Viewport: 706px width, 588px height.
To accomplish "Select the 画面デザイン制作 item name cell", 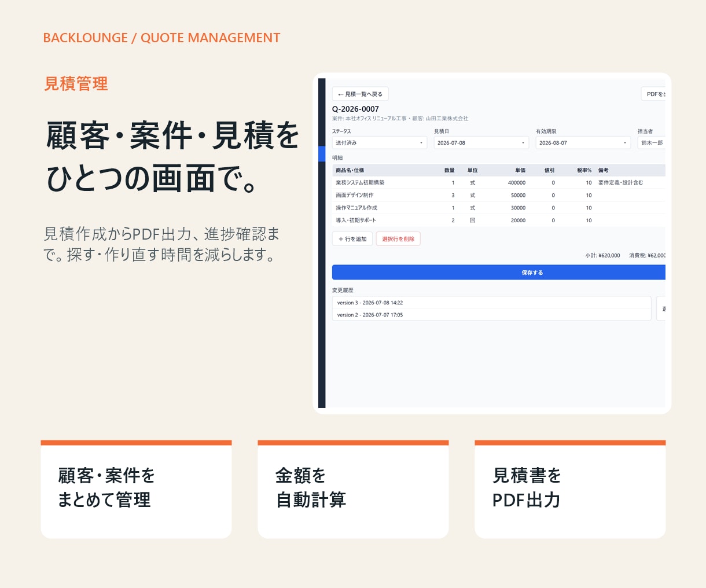I will (355, 196).
